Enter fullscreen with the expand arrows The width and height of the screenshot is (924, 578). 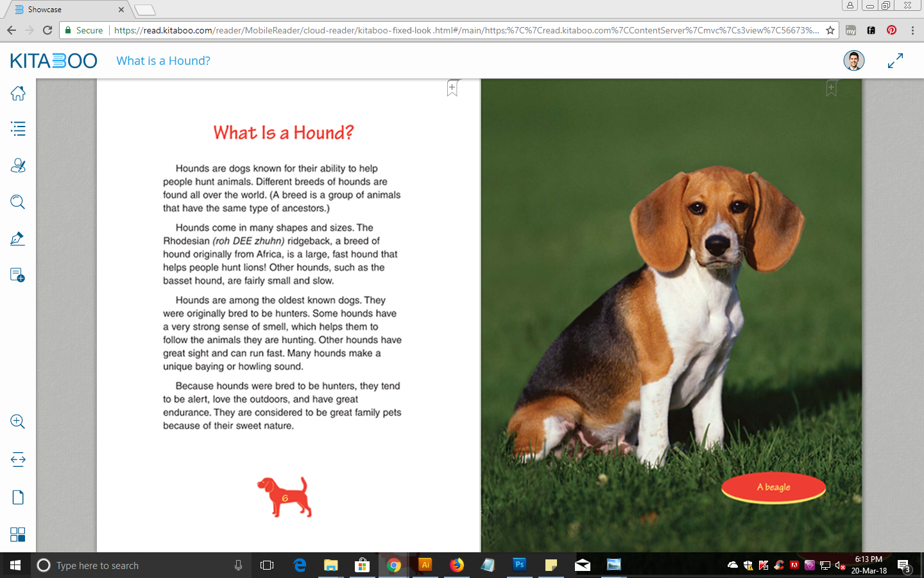coord(895,61)
